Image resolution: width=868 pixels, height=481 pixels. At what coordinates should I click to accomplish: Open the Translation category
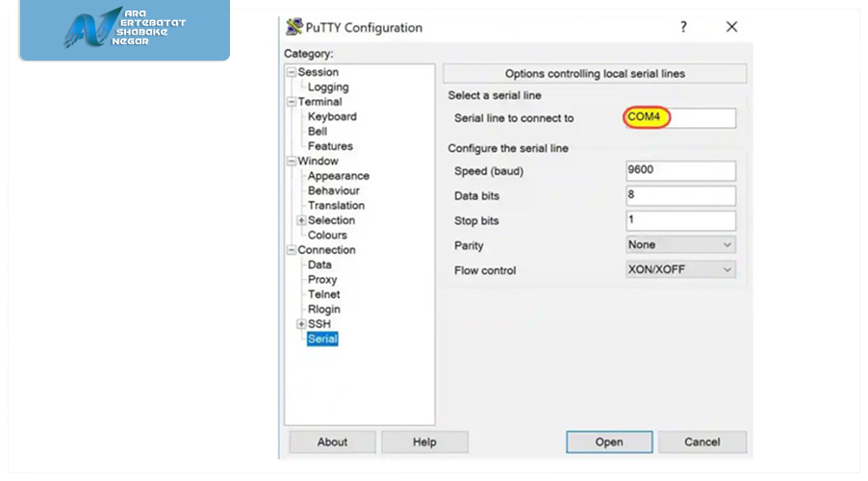[x=336, y=205]
